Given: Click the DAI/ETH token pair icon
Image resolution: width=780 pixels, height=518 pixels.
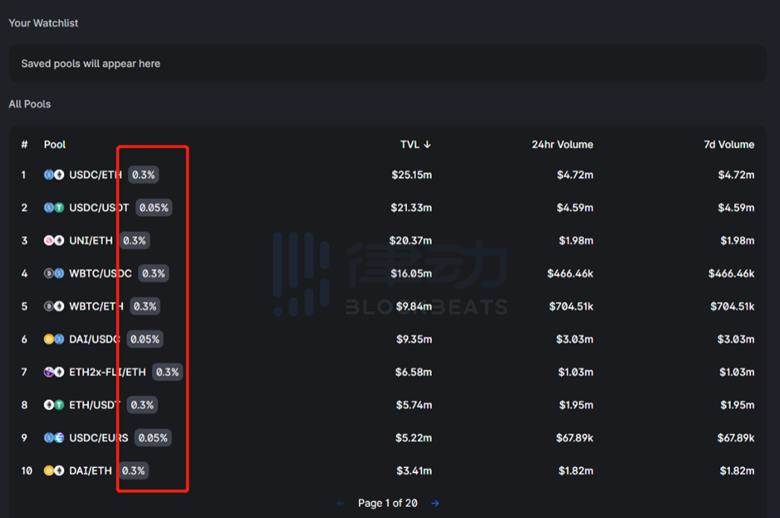Looking at the screenshot, I should coord(53,470).
